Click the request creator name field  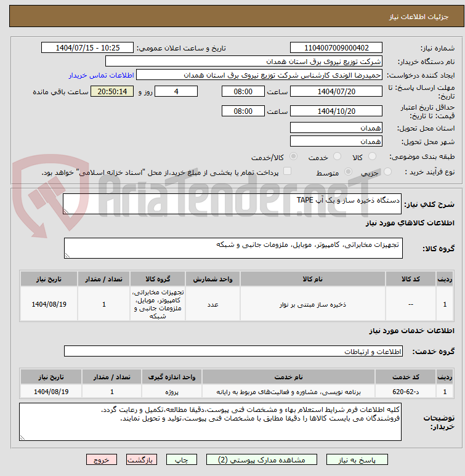point(259,75)
